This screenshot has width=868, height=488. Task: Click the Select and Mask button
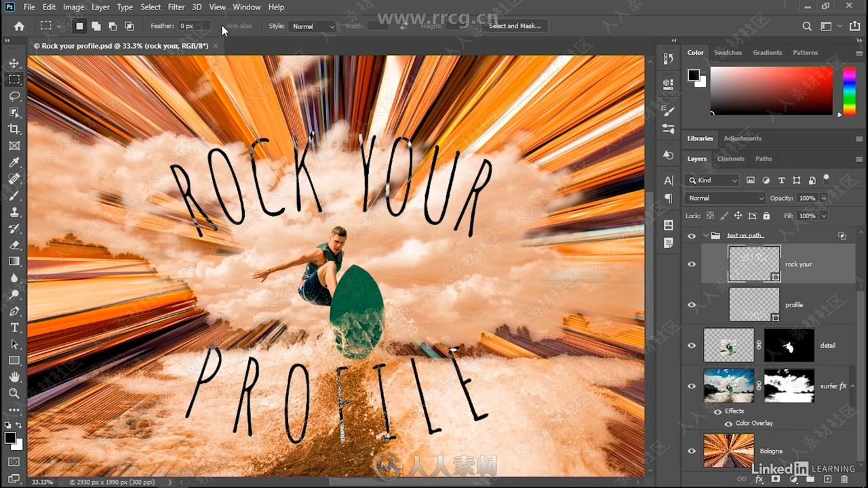[x=515, y=26]
